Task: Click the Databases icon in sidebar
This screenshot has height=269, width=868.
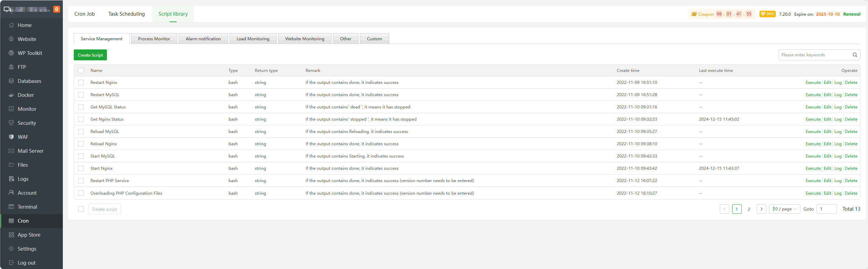Action: coord(11,81)
